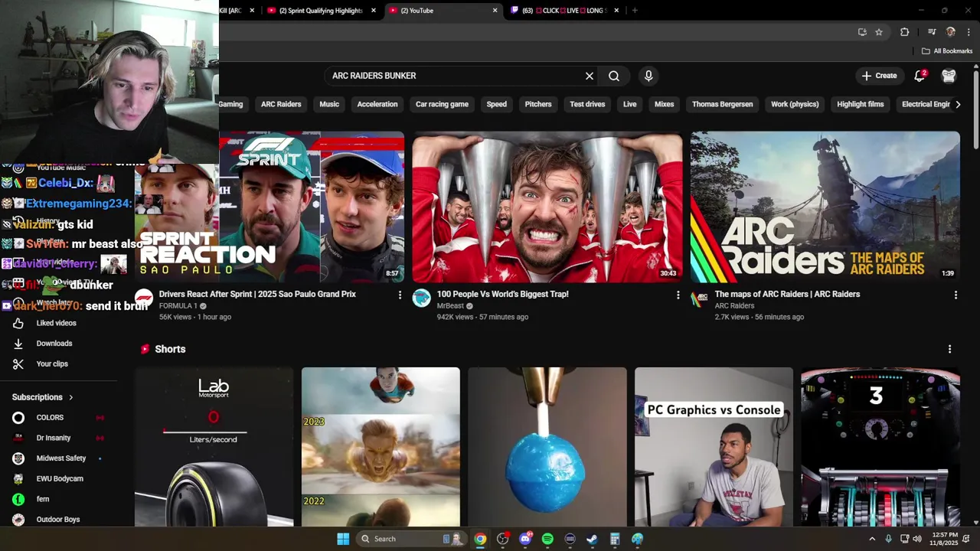Select the Speed filter chip

click(497, 104)
